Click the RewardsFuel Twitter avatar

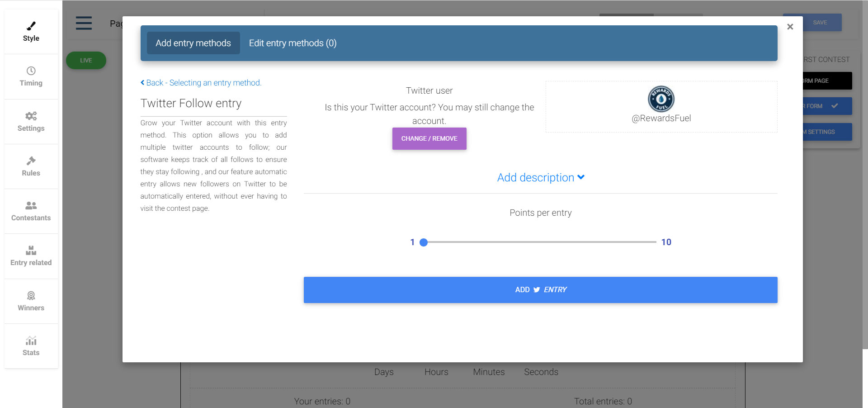tap(661, 99)
